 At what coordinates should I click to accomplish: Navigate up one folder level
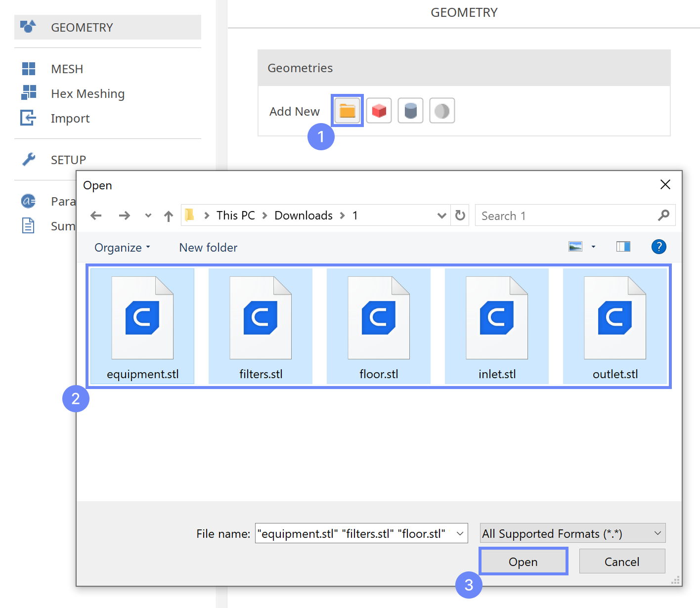pos(169,216)
